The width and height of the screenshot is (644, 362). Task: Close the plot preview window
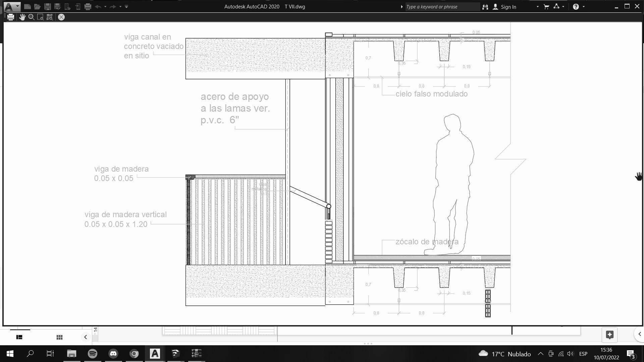61,17
